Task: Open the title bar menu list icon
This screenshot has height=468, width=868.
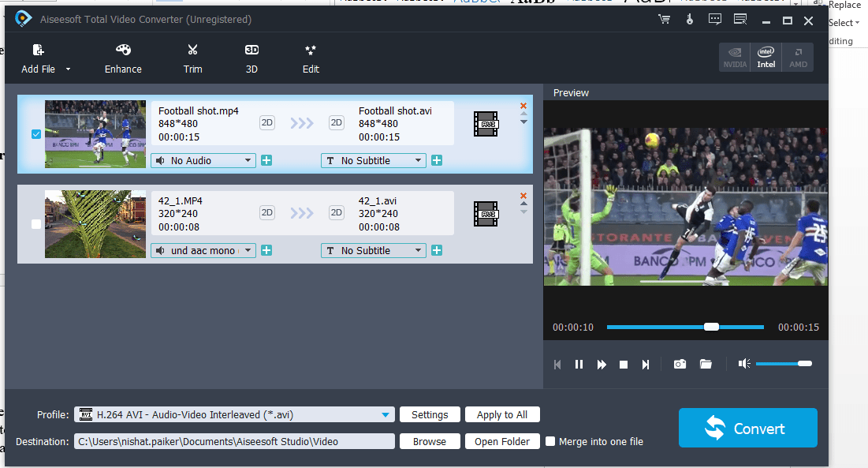Action: pyautogui.click(x=740, y=20)
